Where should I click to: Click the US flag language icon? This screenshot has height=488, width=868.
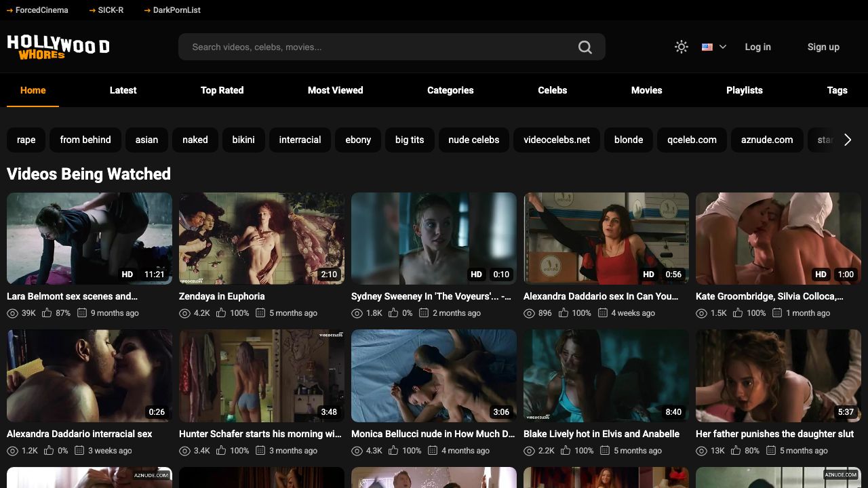pyautogui.click(x=707, y=47)
